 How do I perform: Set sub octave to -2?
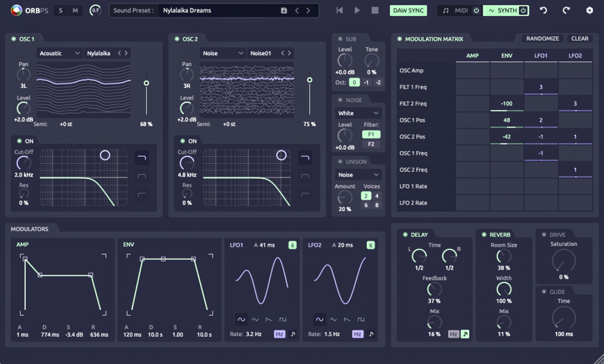click(378, 83)
